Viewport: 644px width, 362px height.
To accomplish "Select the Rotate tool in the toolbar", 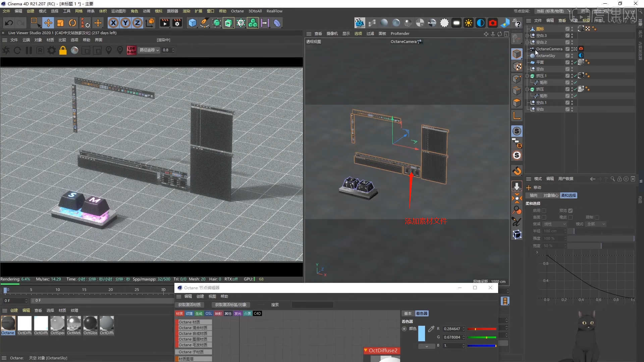I will point(72,23).
